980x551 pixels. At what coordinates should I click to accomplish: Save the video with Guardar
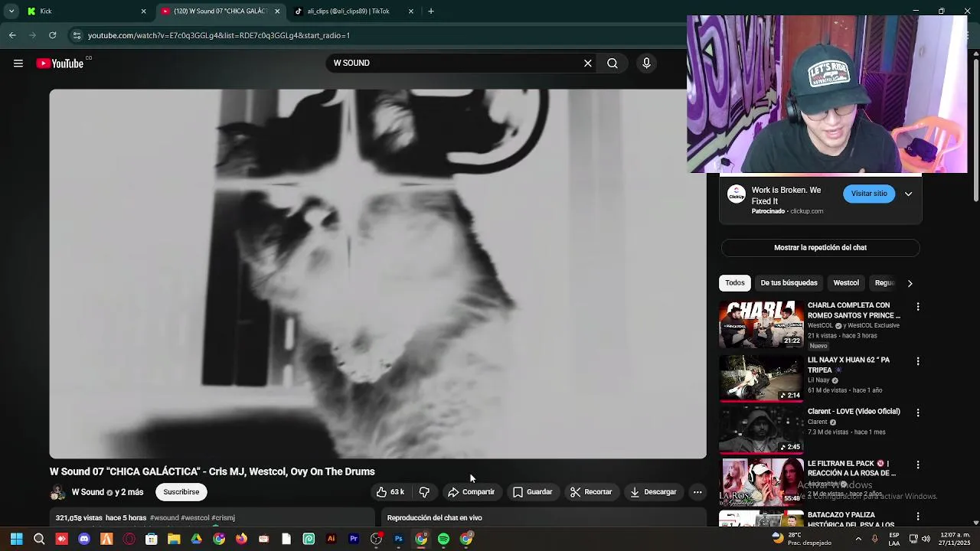pos(533,492)
